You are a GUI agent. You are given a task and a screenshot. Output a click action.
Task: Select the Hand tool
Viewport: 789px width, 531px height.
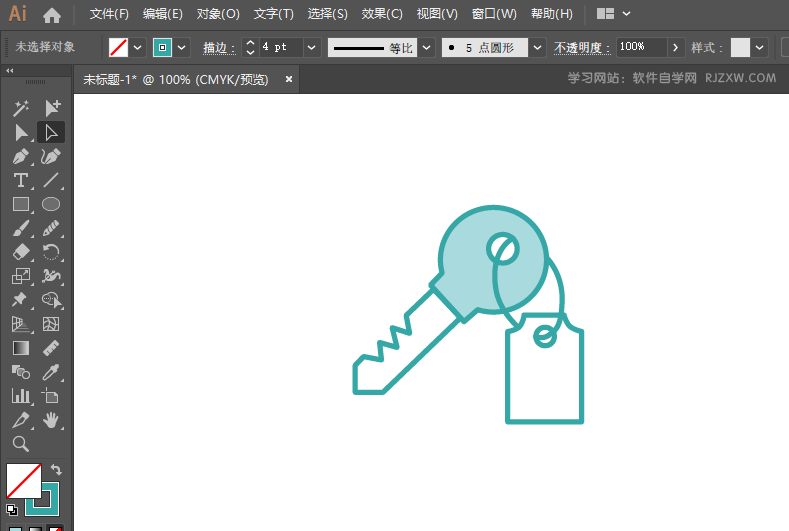(x=51, y=420)
